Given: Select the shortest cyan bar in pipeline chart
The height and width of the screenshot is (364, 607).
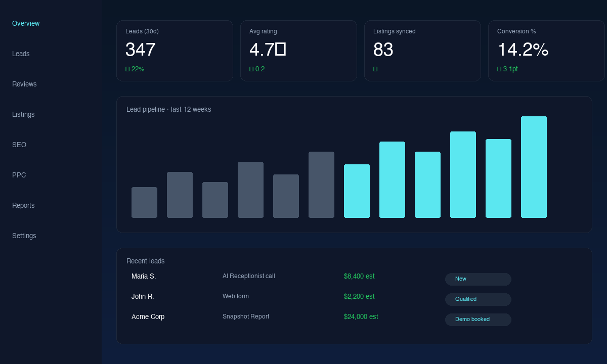Looking at the screenshot, I should [x=357, y=191].
